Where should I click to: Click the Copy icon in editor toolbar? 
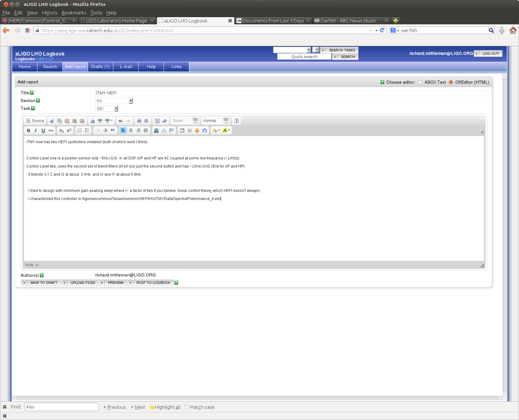tap(59, 121)
